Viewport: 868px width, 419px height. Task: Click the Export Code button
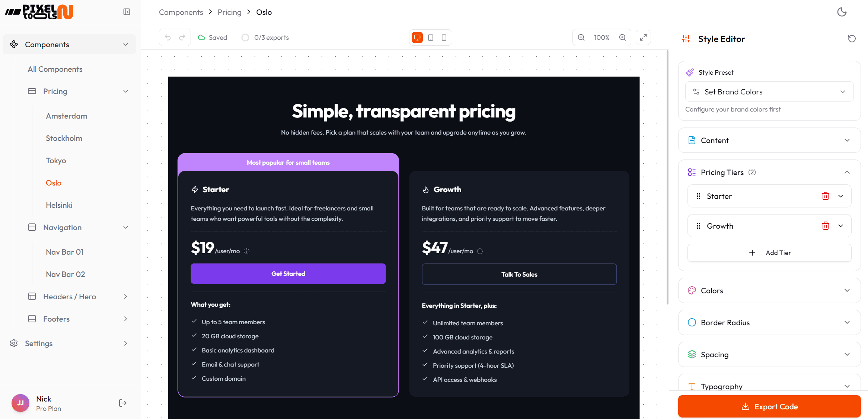769,406
